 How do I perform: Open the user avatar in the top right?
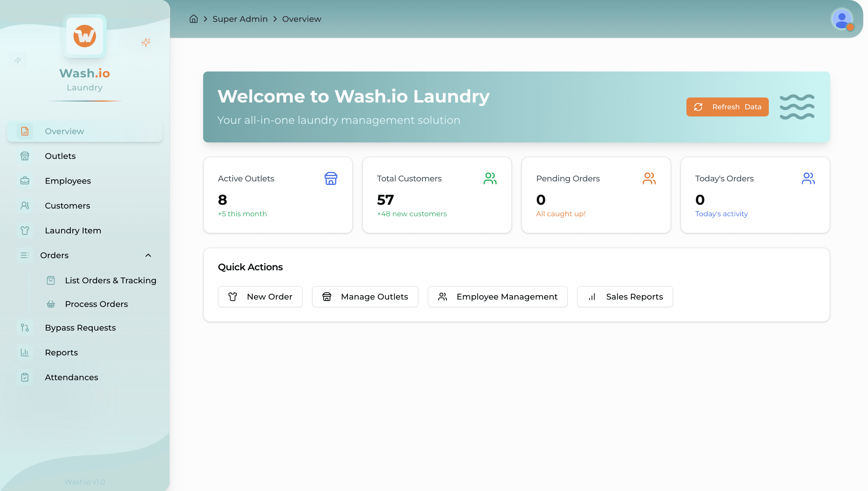click(842, 20)
